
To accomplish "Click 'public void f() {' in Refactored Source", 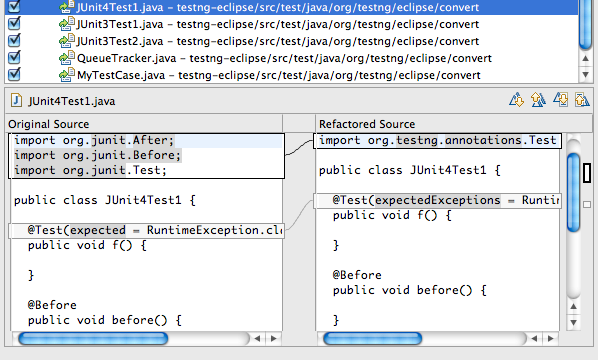I will click(x=392, y=215).
